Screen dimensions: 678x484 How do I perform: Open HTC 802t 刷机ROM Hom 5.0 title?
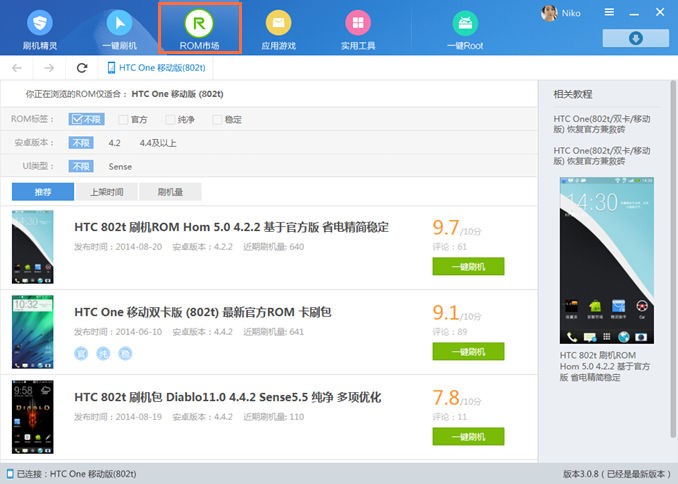pos(231,227)
